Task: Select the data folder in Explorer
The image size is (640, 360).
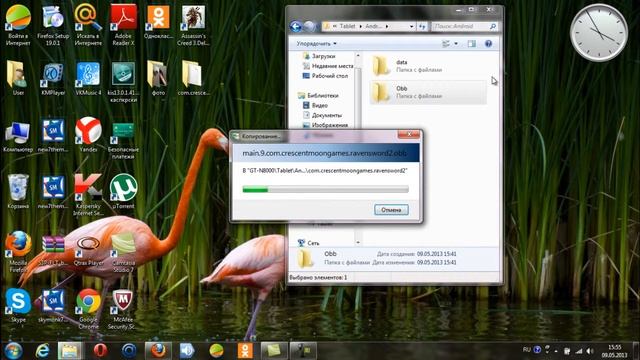Action: point(428,66)
